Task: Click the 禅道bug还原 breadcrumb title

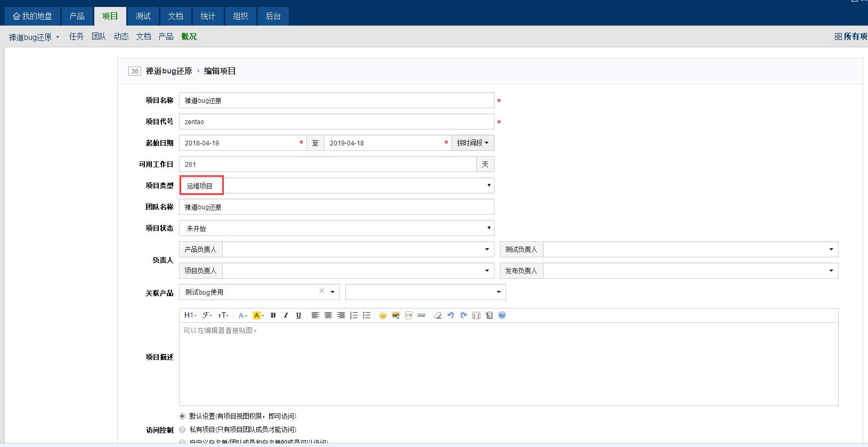Action: (x=169, y=71)
